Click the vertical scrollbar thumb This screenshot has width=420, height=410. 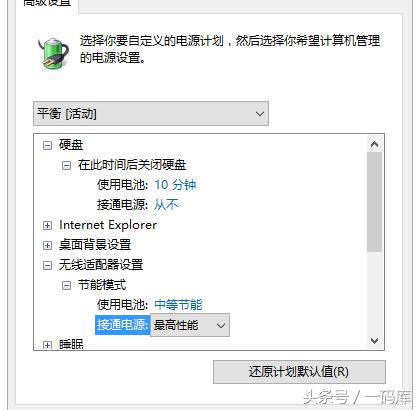(375, 202)
